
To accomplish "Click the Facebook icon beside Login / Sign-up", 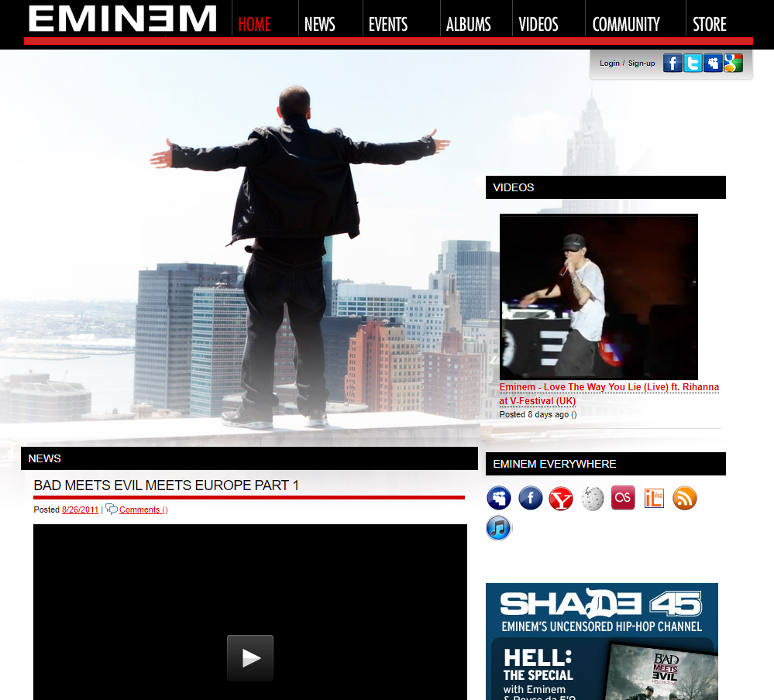I will [x=673, y=63].
